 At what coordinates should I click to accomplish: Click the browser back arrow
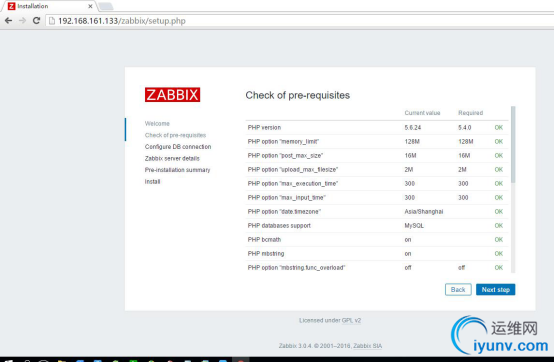(8, 21)
